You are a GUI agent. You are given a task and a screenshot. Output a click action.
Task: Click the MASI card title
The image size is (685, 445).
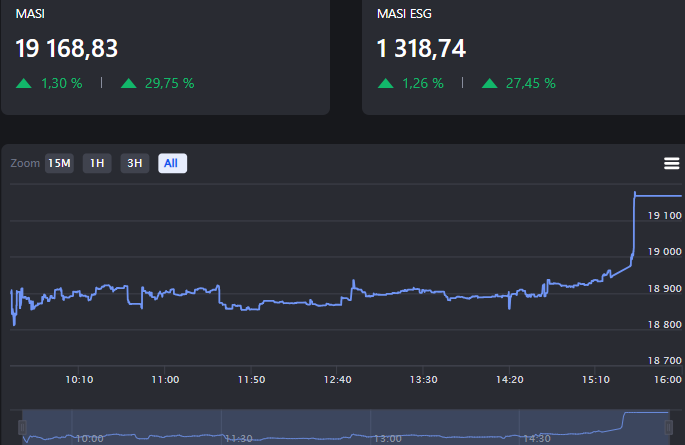[x=30, y=14]
